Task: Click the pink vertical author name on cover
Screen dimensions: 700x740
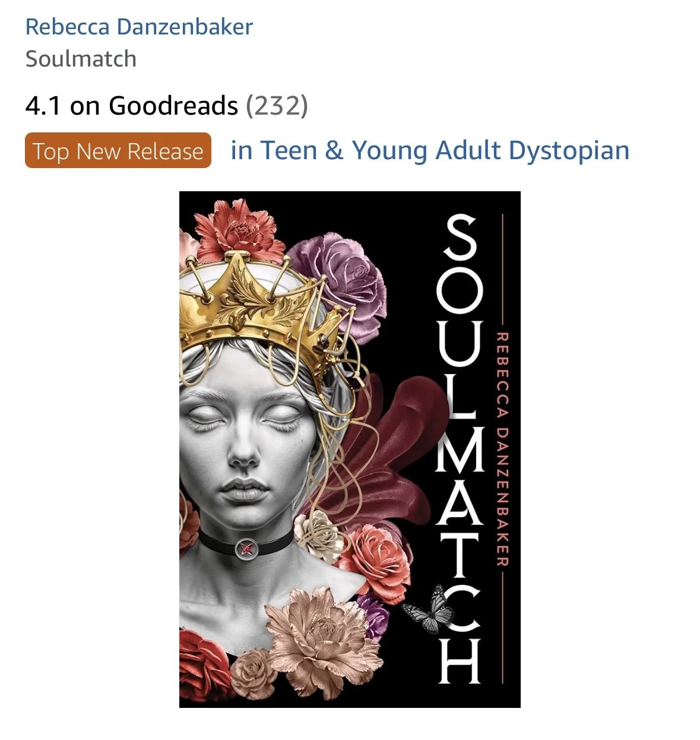Action: (x=502, y=449)
